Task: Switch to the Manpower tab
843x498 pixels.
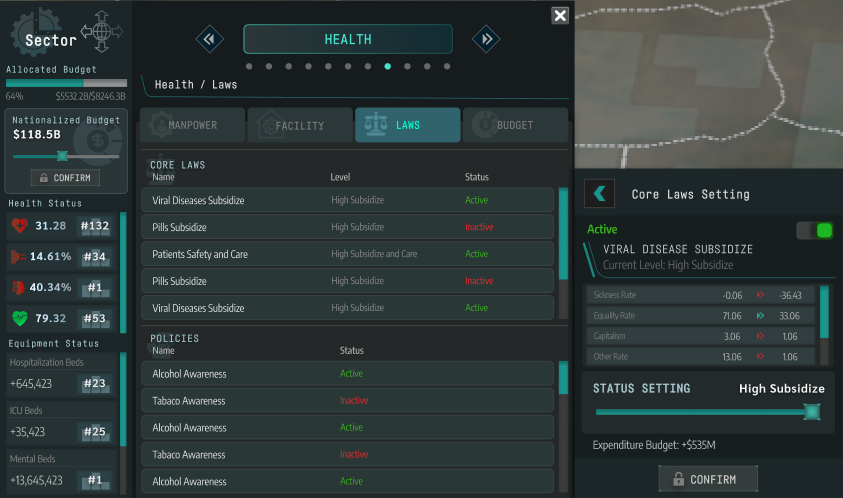Action: point(192,125)
